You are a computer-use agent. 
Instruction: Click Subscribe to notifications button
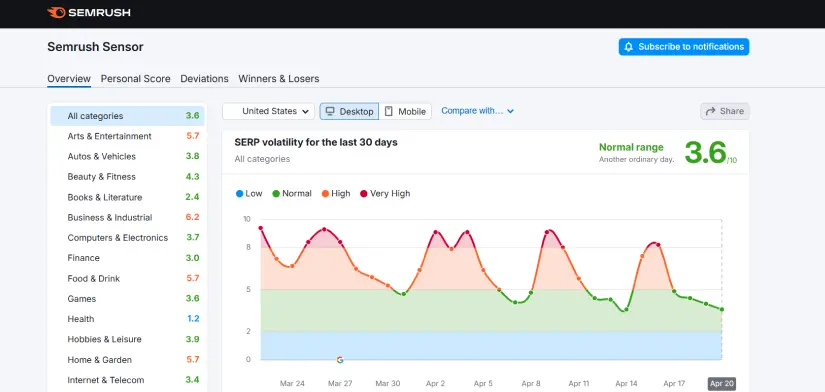pyautogui.click(x=684, y=47)
